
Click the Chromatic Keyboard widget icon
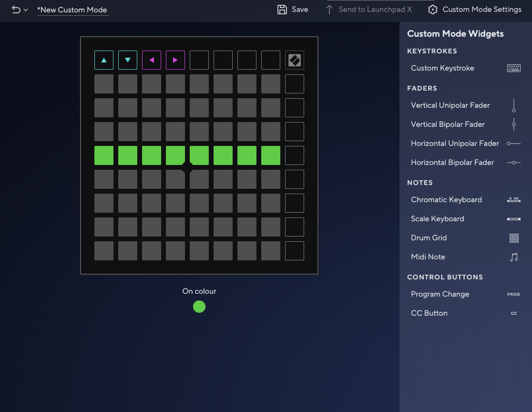point(513,200)
